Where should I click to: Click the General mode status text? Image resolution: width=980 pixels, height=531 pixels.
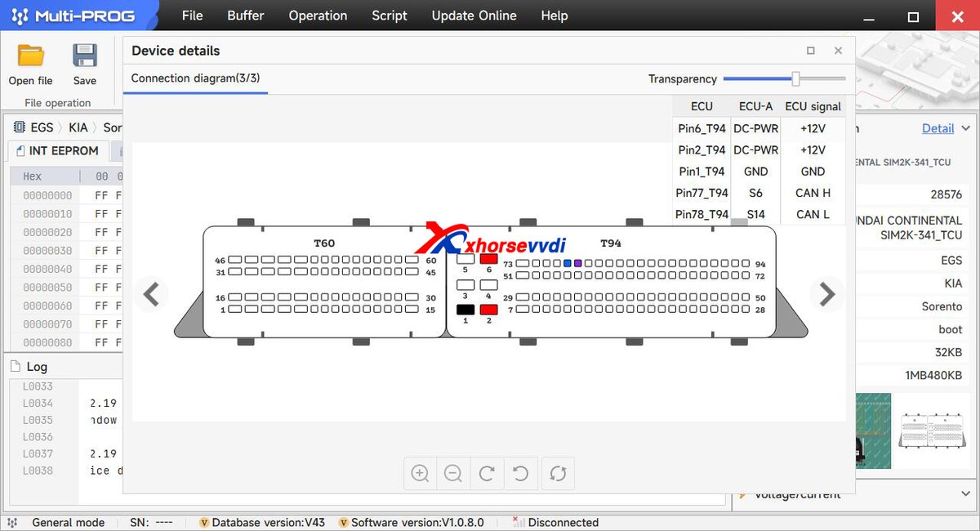click(x=68, y=523)
